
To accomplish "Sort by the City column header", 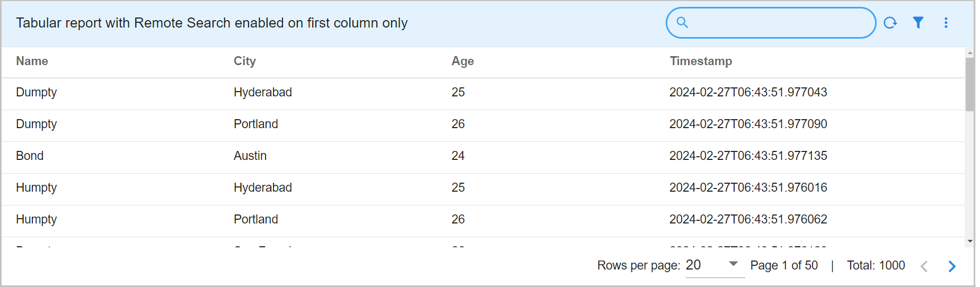I will pos(245,61).
